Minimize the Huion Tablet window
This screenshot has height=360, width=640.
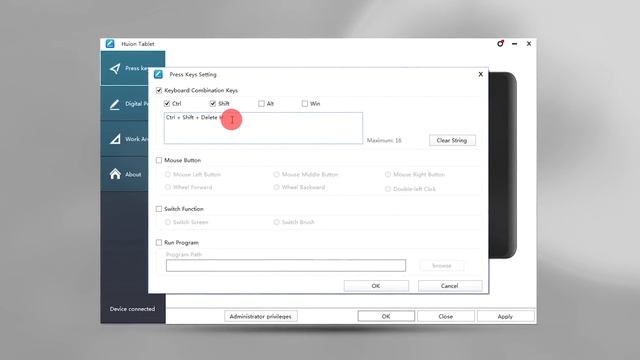tap(515, 44)
